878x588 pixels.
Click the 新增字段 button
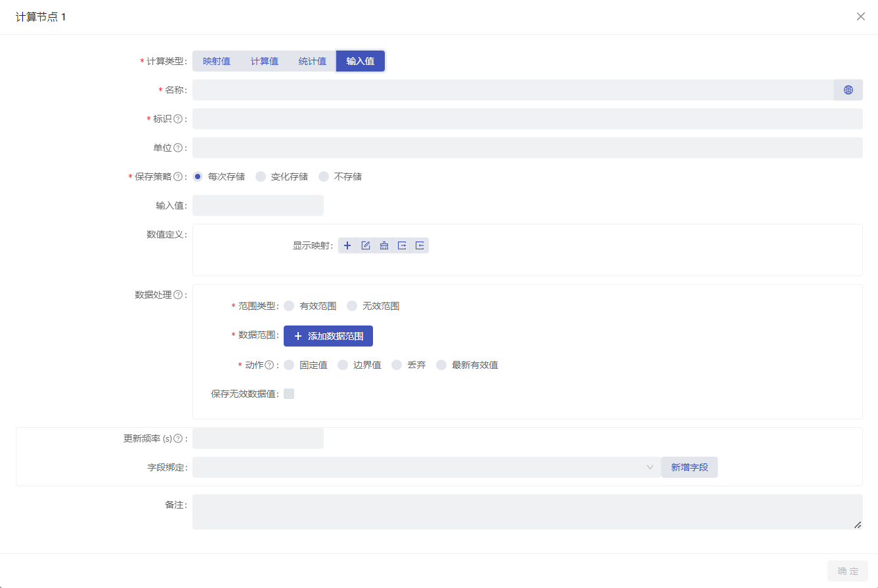[690, 467]
